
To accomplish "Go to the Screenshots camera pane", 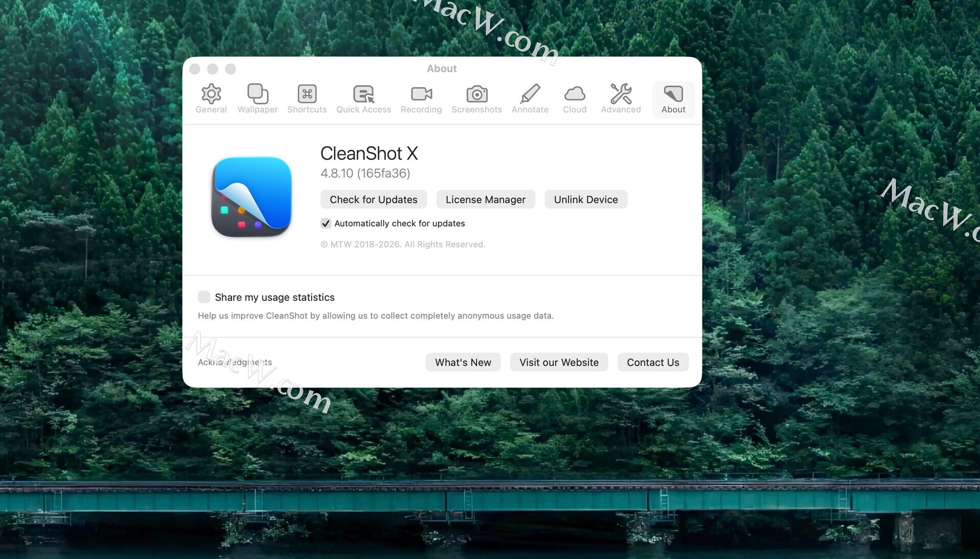I will (477, 99).
